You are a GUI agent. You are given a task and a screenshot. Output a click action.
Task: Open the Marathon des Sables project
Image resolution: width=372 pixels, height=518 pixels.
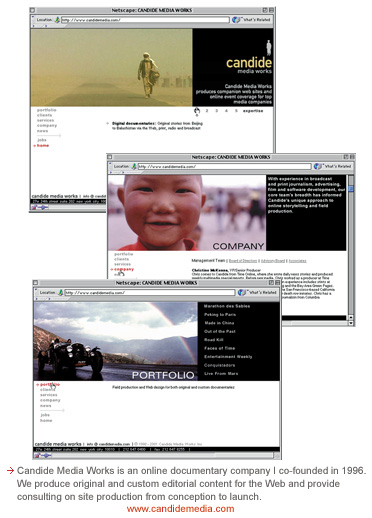coord(227,306)
